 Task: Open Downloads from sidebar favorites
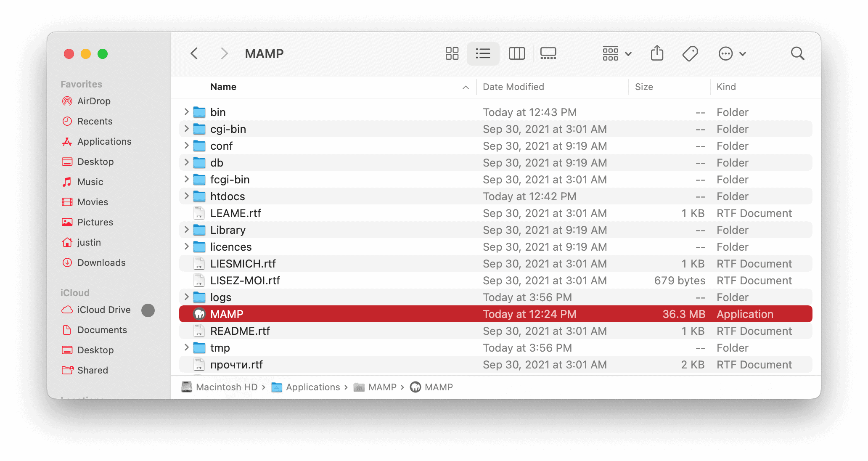coord(101,262)
